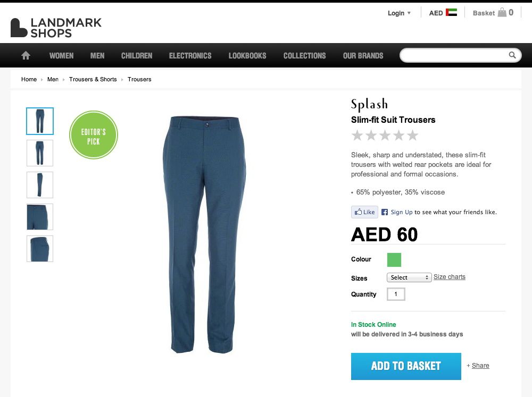View the last pocket detail thumbnail
532x397 pixels.
[x=40, y=249]
